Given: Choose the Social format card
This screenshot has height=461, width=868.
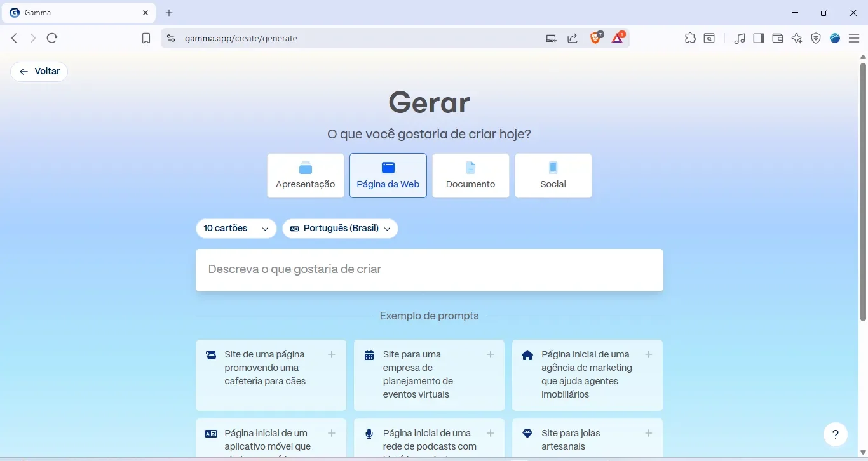Looking at the screenshot, I should click(x=553, y=175).
